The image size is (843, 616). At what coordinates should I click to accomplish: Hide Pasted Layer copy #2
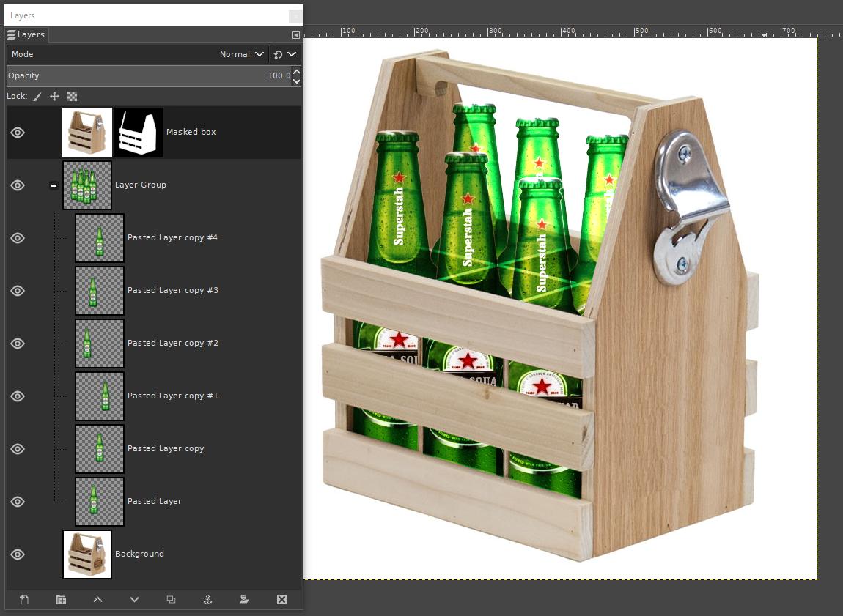click(x=18, y=344)
